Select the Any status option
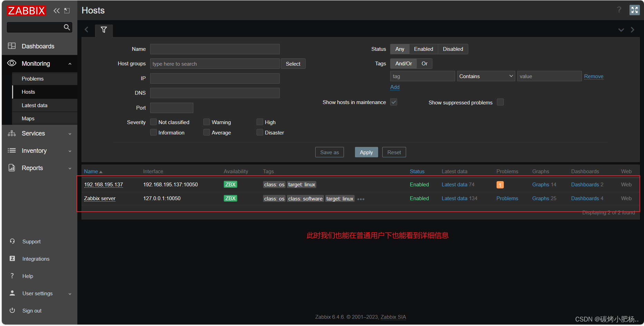The image size is (644, 326). tap(400, 49)
